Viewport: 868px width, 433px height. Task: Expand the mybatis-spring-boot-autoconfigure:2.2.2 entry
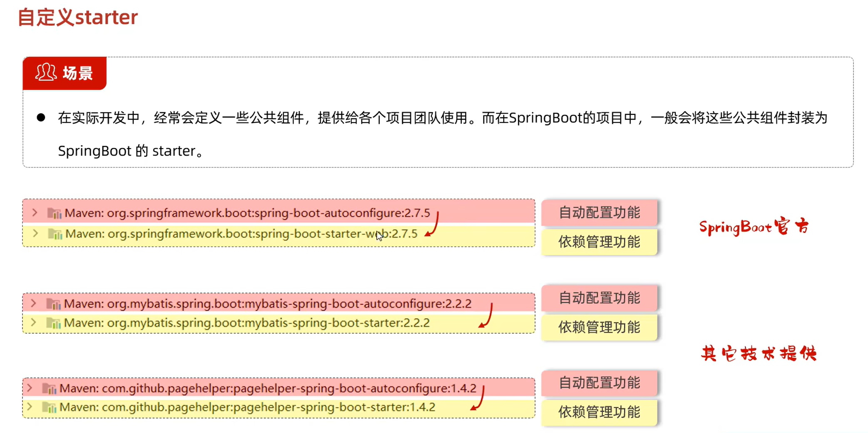(x=34, y=304)
